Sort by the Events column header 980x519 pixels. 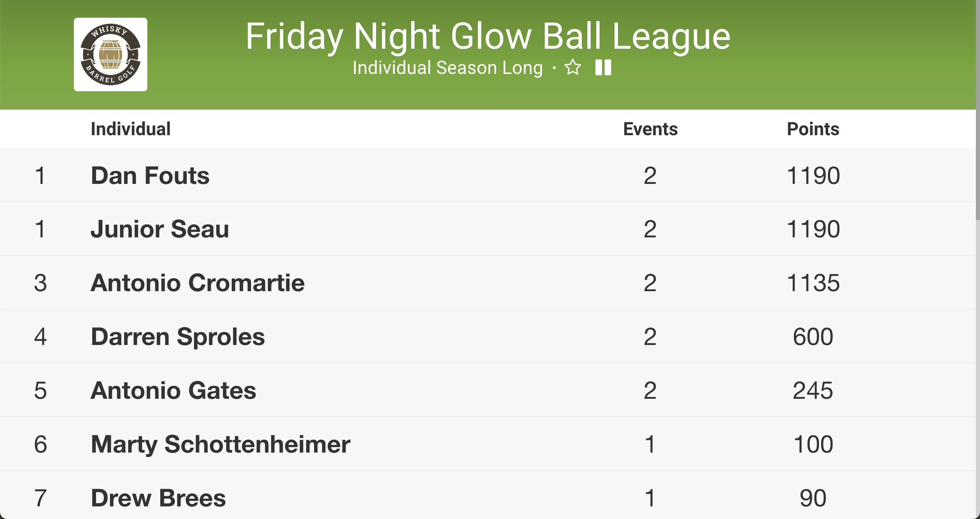point(650,129)
